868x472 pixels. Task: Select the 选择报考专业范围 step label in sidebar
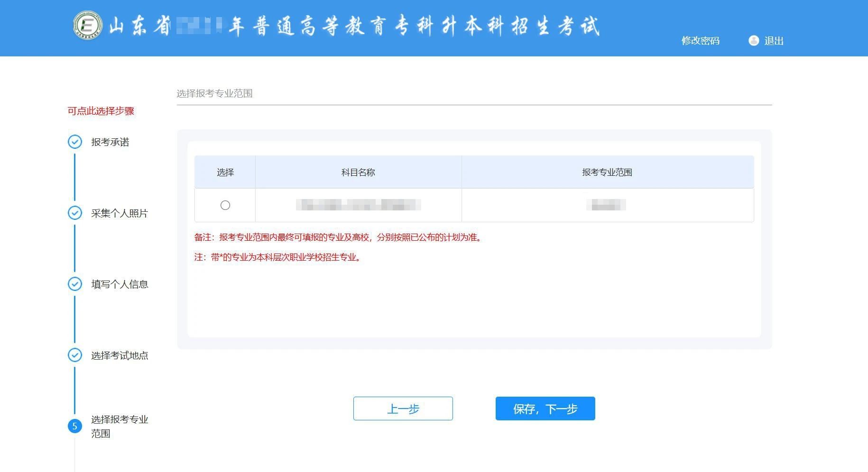tap(120, 426)
